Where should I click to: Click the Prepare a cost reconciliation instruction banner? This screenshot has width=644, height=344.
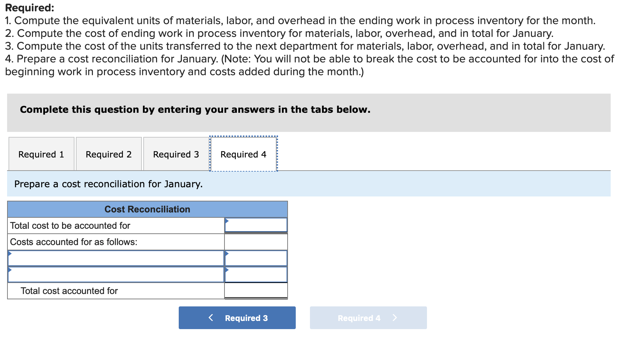point(108,184)
